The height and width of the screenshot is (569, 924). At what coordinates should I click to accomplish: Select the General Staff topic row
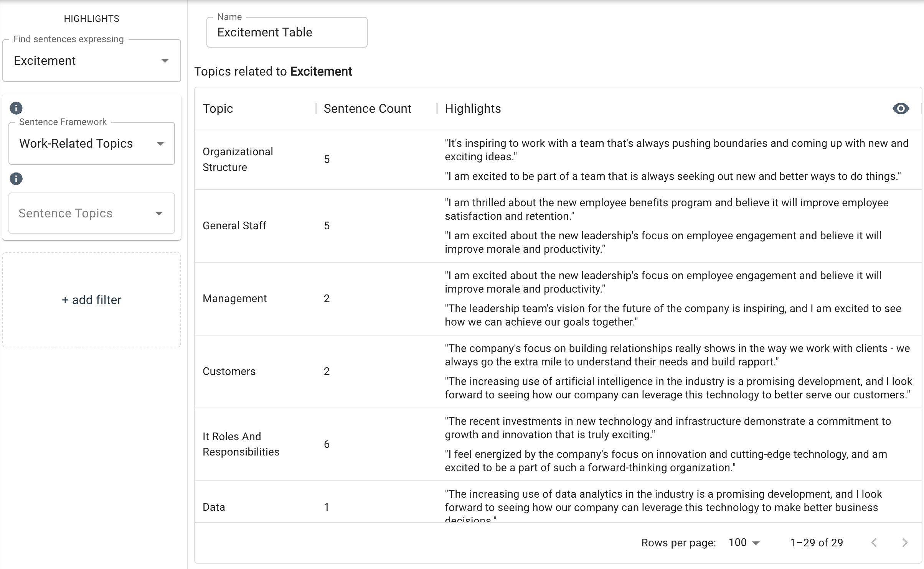234,226
